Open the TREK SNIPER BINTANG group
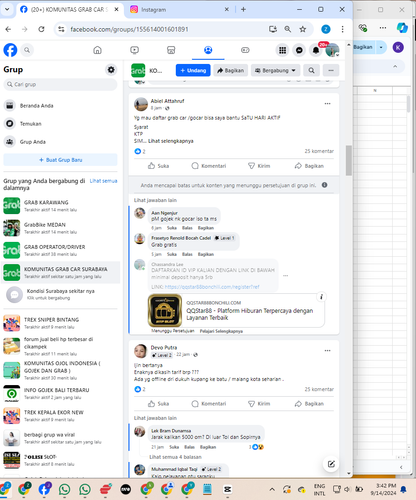Viewport: 416px width, 500px height. coord(60,323)
